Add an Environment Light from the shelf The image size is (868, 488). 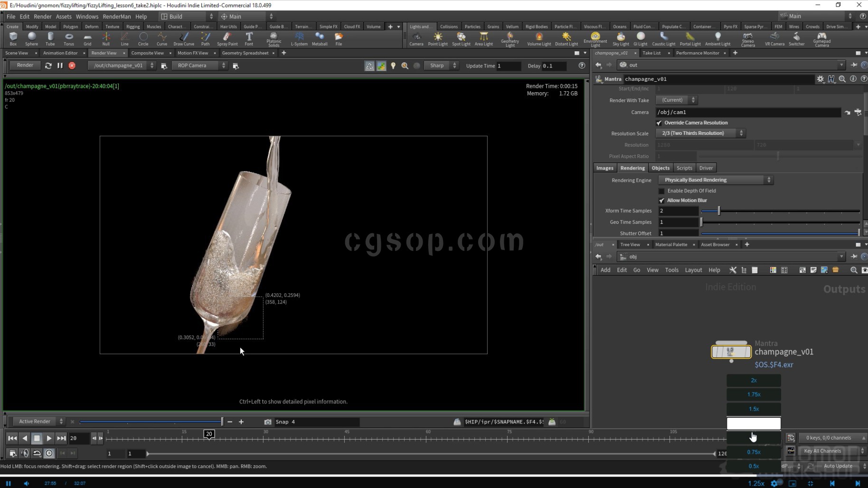(595, 39)
